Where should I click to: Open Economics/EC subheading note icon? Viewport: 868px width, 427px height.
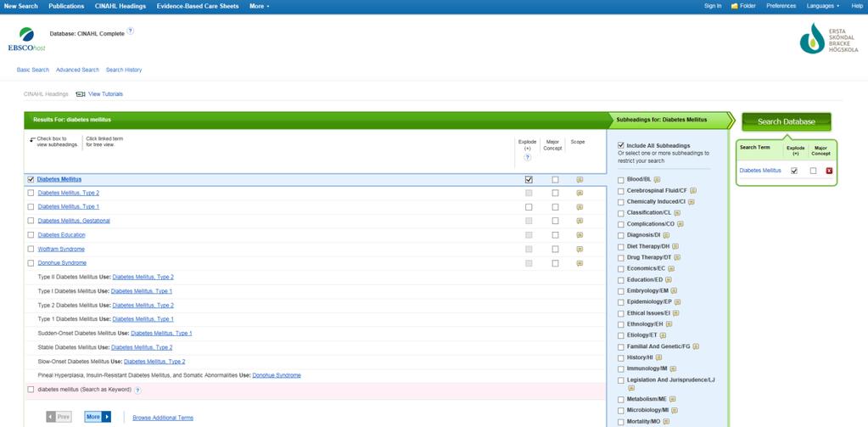tap(671, 268)
